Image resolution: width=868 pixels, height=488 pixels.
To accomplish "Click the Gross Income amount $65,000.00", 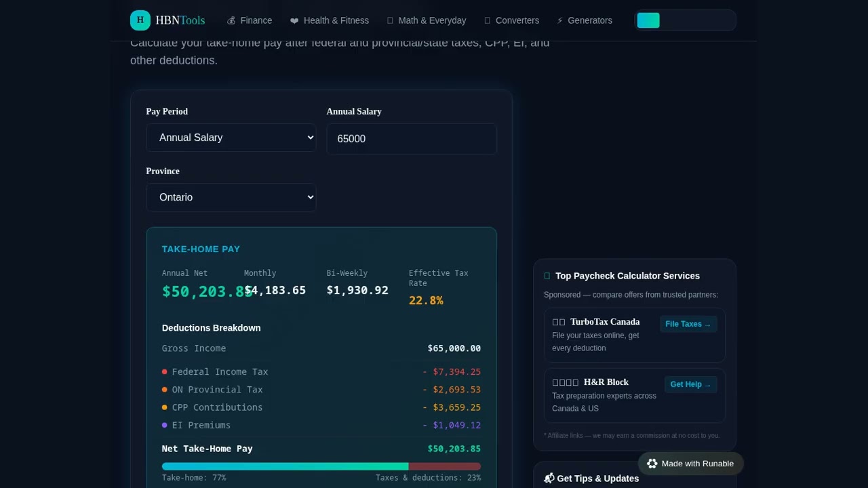I will point(454,348).
